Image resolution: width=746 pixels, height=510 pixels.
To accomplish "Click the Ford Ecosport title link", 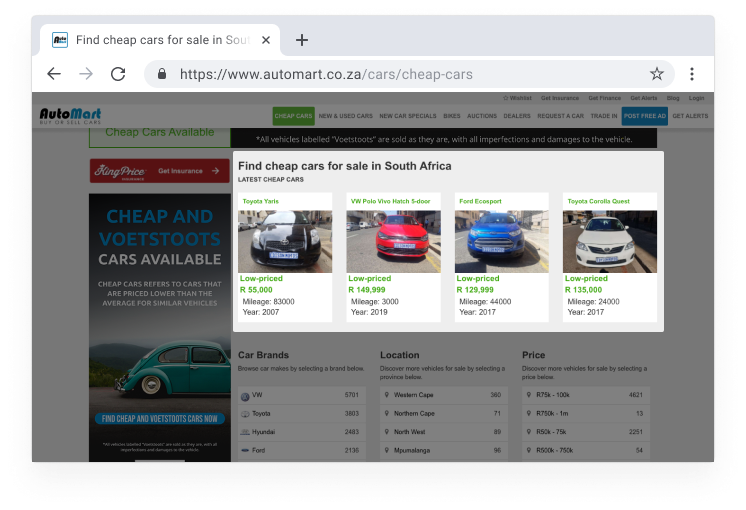I will coord(481,201).
